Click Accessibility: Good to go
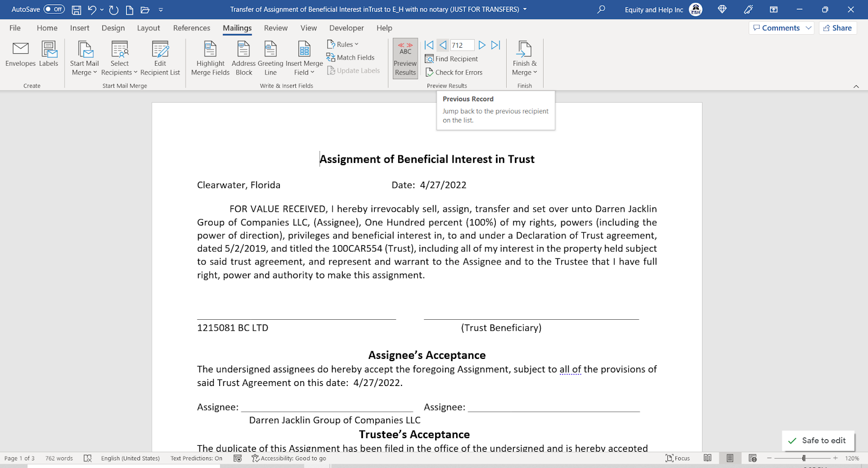The height and width of the screenshot is (468, 868). click(x=289, y=458)
